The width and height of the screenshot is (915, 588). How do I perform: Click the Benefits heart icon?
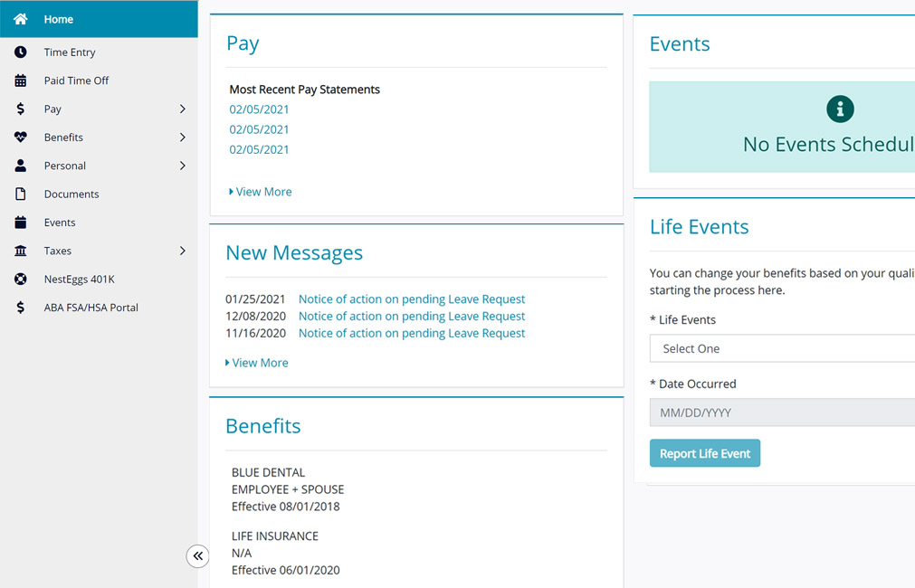(x=21, y=138)
